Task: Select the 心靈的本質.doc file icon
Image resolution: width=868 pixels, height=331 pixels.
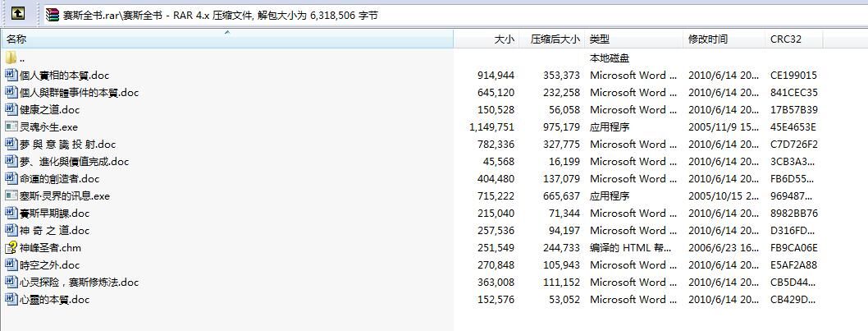Action: pos(11,300)
